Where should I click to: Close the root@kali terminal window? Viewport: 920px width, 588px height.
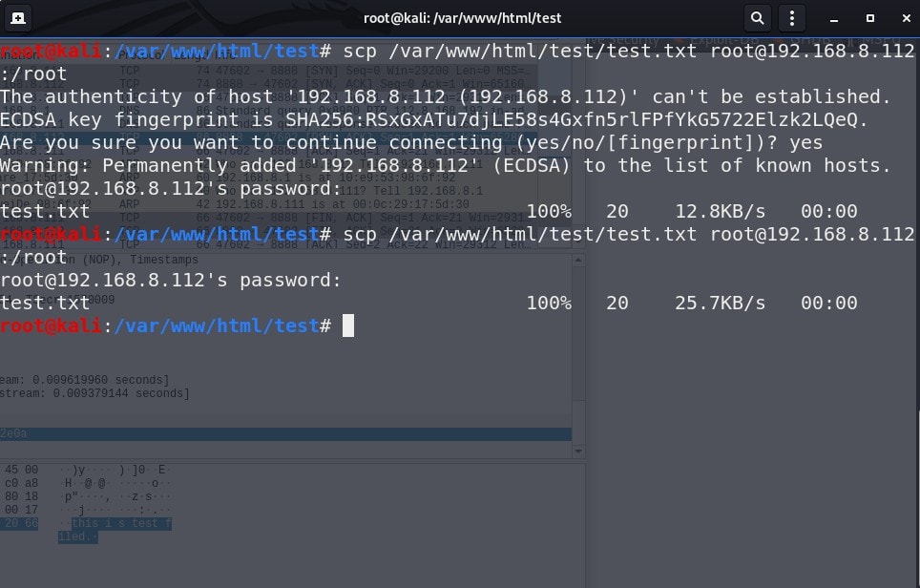coord(906,18)
